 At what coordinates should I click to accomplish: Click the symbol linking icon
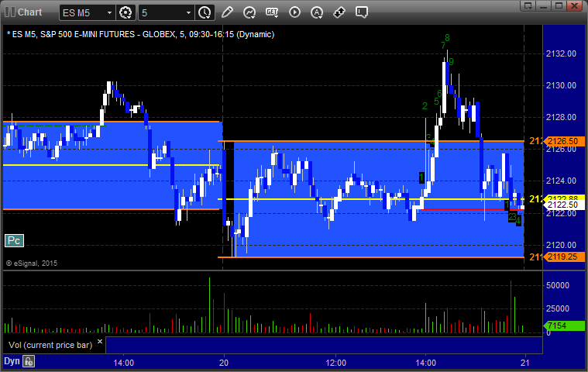pyautogui.click(x=339, y=12)
